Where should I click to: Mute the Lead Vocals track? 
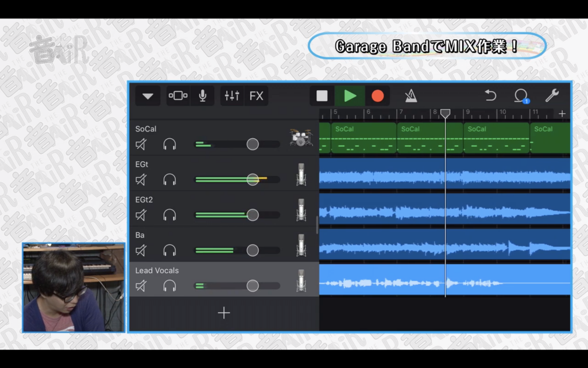tap(141, 286)
